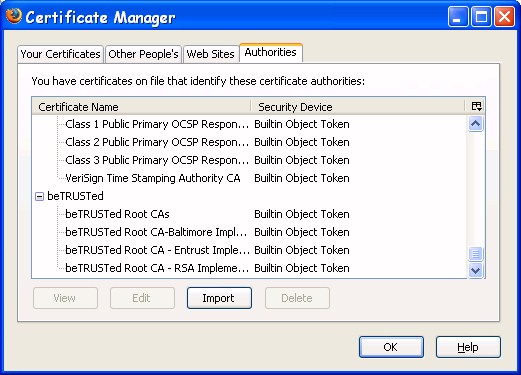Open the column picker icon
This screenshot has height=375, width=521.
coord(476,107)
